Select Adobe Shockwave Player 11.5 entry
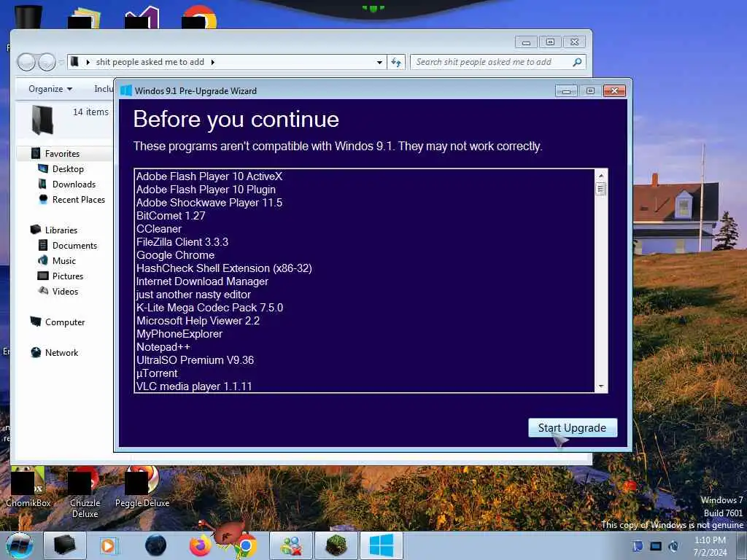Viewport: 747px width, 560px height. (x=209, y=203)
